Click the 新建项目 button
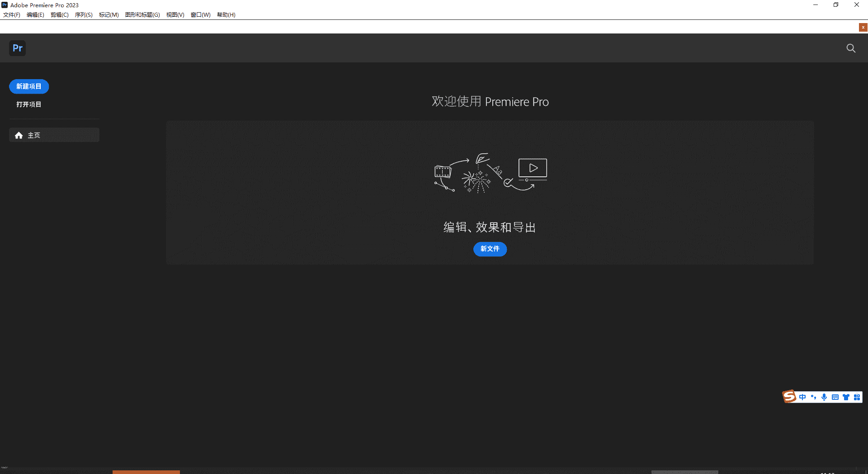868x474 pixels. (29, 86)
